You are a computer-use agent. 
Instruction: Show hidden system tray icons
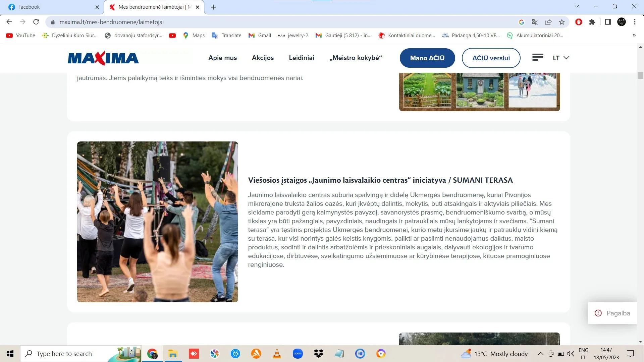pyautogui.click(x=540, y=354)
